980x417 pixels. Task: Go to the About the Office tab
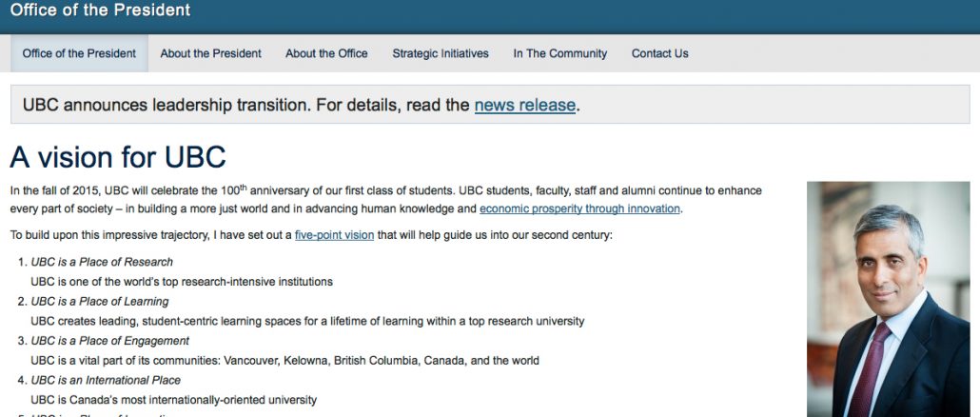pyautogui.click(x=326, y=53)
